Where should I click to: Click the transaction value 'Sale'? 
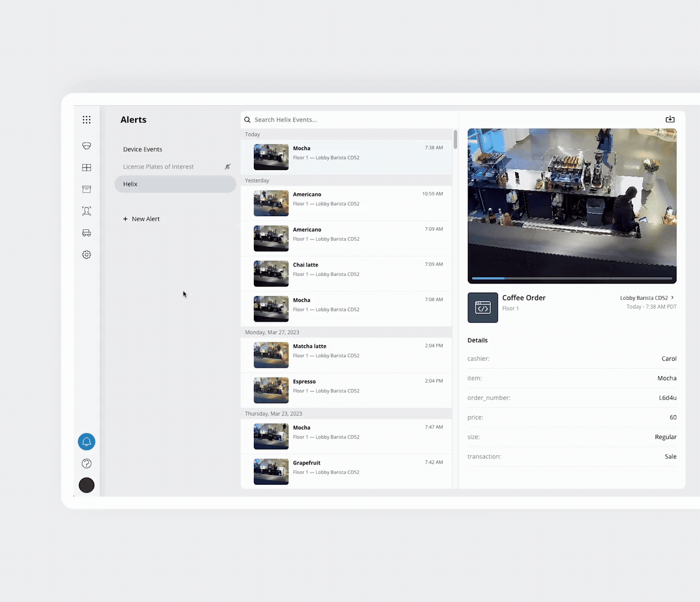[671, 456]
